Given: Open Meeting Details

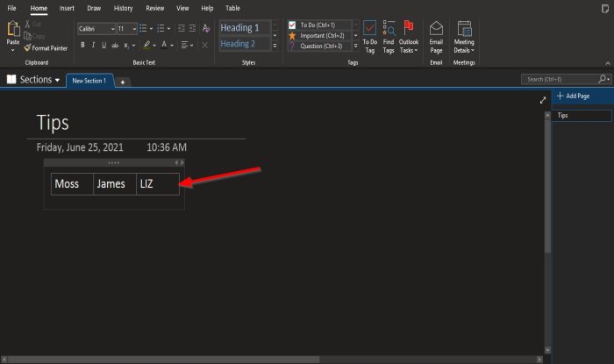Looking at the screenshot, I should [464, 37].
